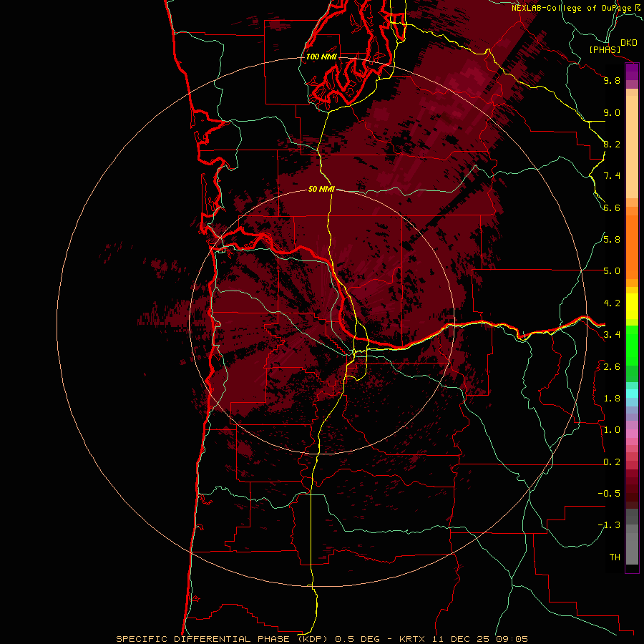Click the 1.8 legend value
This screenshot has height=644, width=644.
click(x=612, y=399)
